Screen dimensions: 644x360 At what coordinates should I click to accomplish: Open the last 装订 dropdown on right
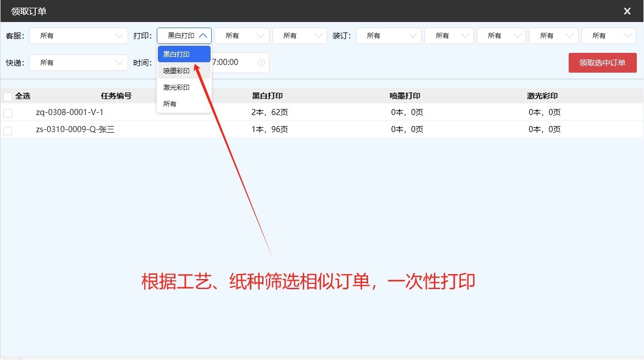pyautogui.click(x=609, y=36)
